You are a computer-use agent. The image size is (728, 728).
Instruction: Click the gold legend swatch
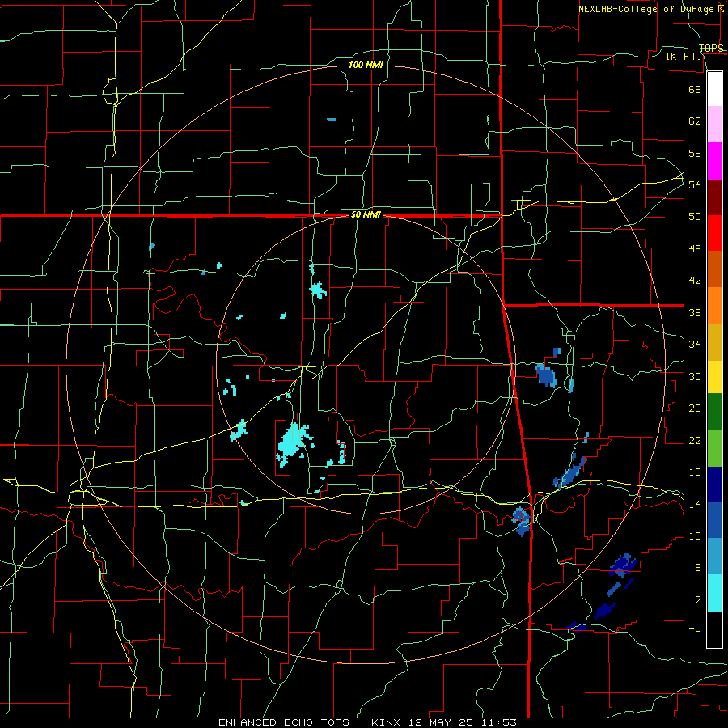coord(714,342)
